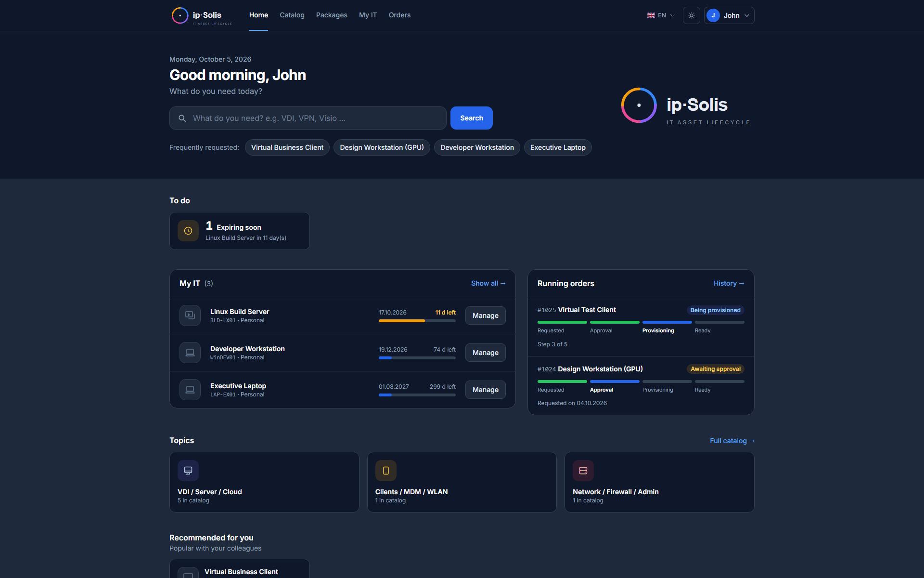Click the magnifier icon in search field
The height and width of the screenshot is (578, 924).
[182, 118]
